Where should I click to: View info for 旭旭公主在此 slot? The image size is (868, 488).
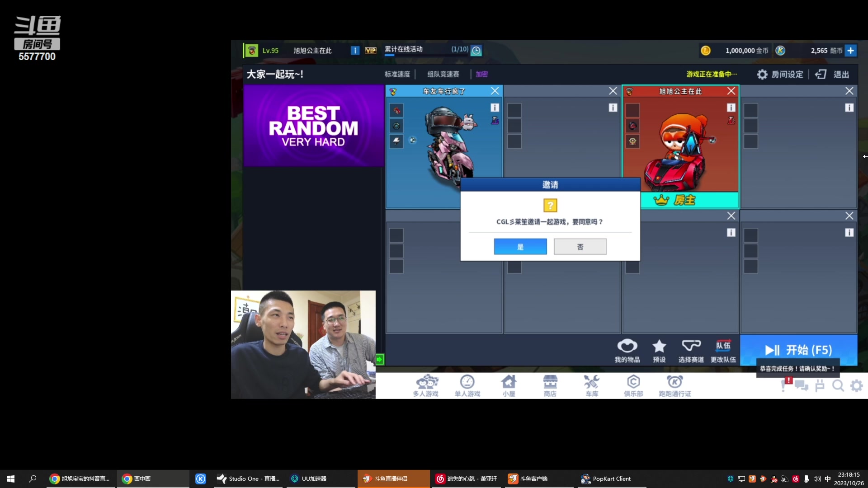(x=731, y=108)
